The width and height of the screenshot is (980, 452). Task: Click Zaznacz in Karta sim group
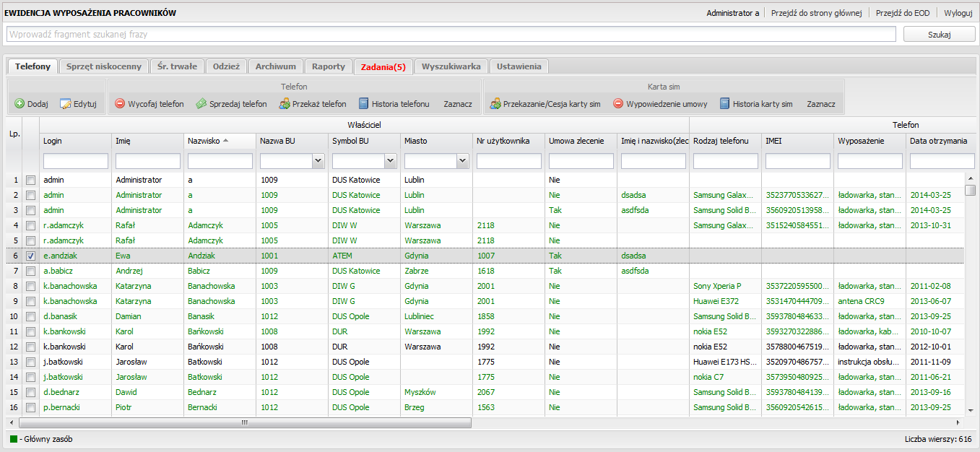point(821,104)
